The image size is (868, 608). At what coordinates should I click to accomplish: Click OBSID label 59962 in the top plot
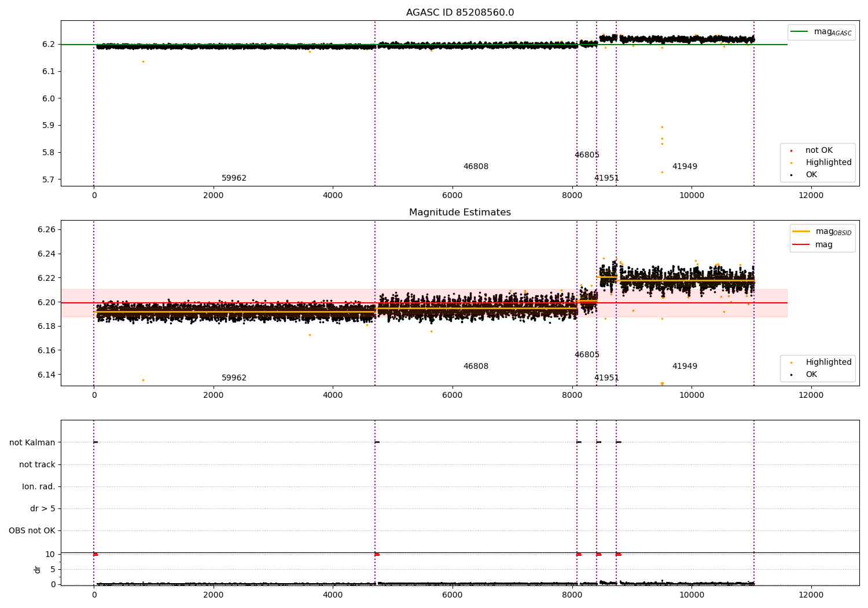(x=234, y=178)
